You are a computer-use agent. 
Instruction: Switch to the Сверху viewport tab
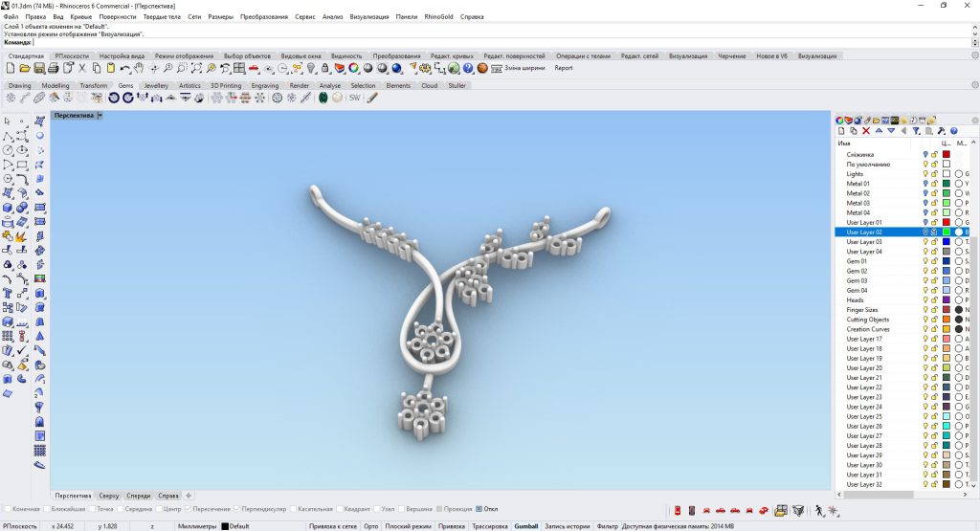109,496
